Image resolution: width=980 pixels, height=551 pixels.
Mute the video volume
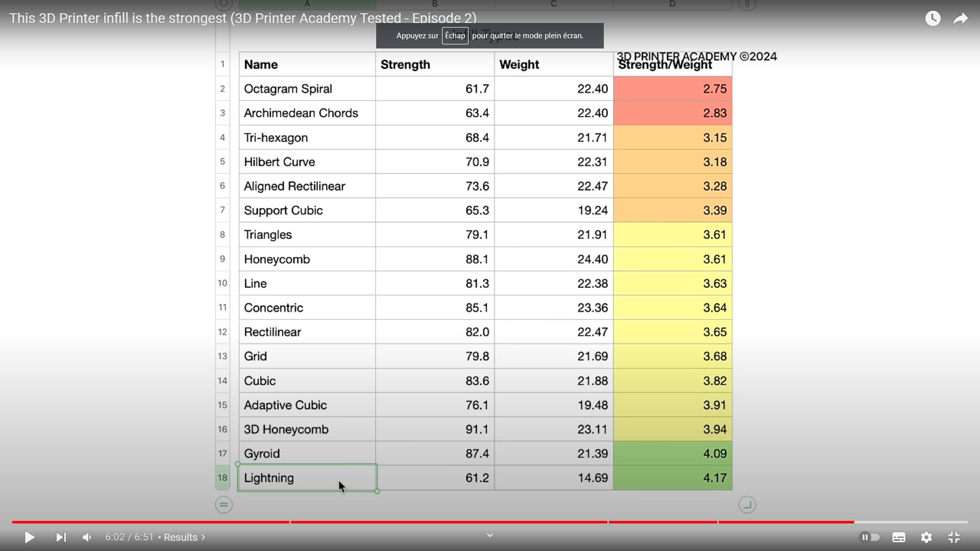(x=87, y=537)
